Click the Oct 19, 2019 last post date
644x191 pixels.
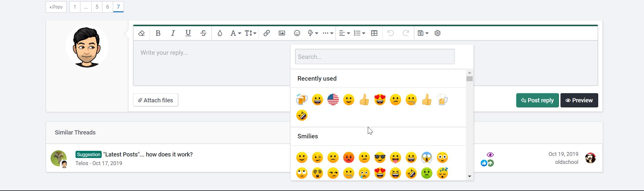click(563, 154)
